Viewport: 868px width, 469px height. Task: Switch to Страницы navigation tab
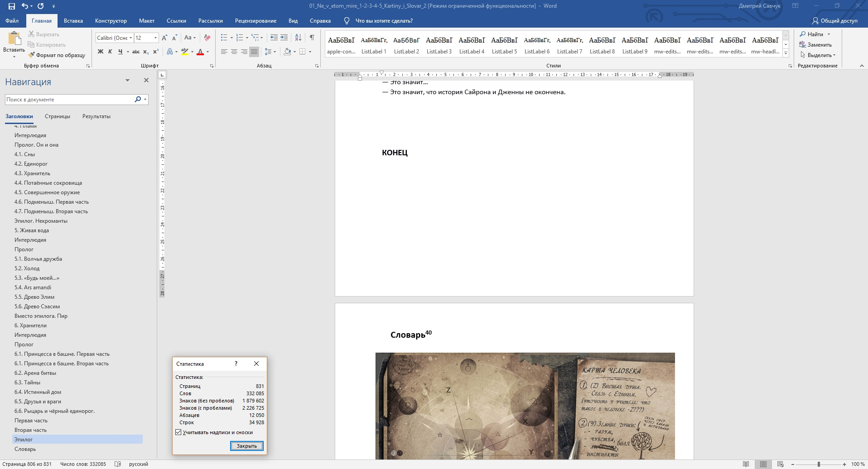[x=58, y=116]
